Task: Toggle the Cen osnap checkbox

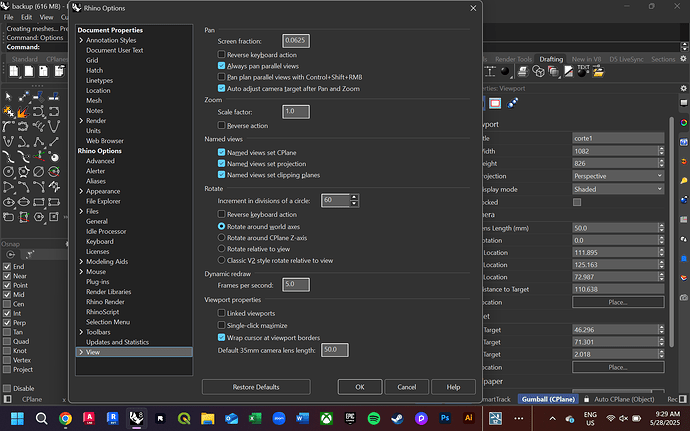Action: 7,304
